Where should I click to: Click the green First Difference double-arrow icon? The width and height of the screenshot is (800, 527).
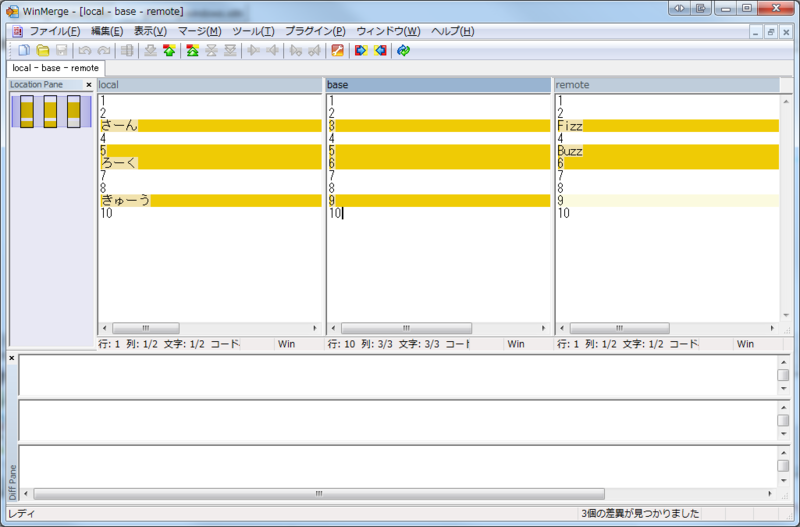tap(192, 50)
